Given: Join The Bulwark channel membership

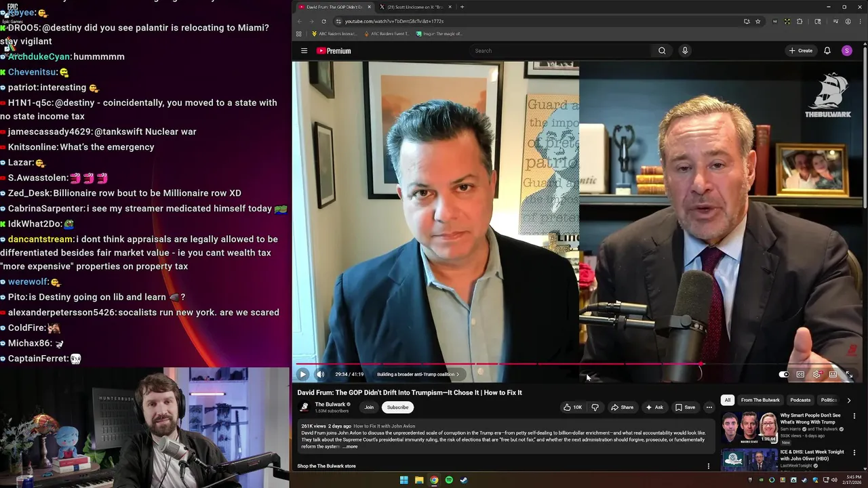Looking at the screenshot, I should coord(369,407).
